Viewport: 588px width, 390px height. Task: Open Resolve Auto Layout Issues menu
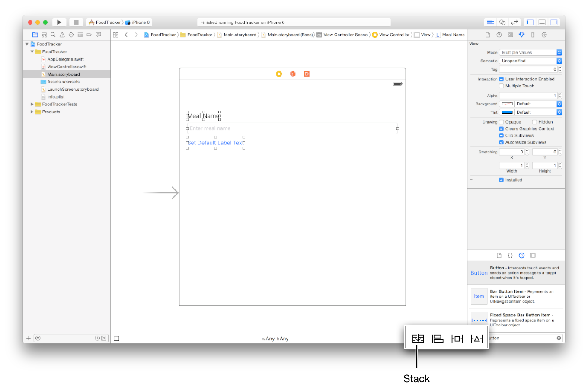coord(476,339)
